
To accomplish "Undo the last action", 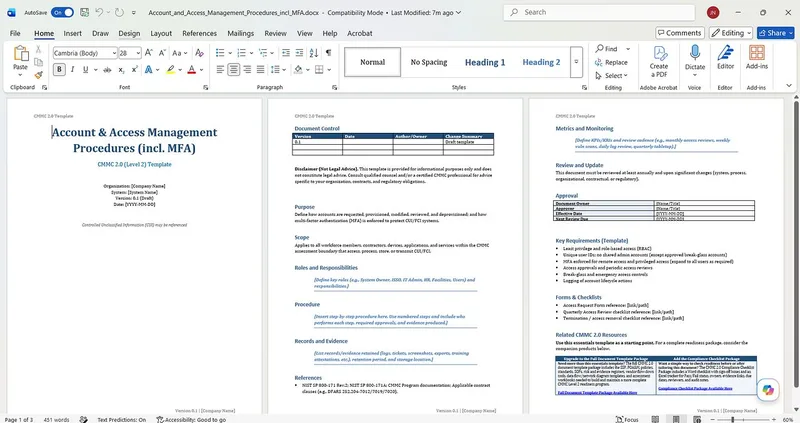I will (x=99, y=12).
